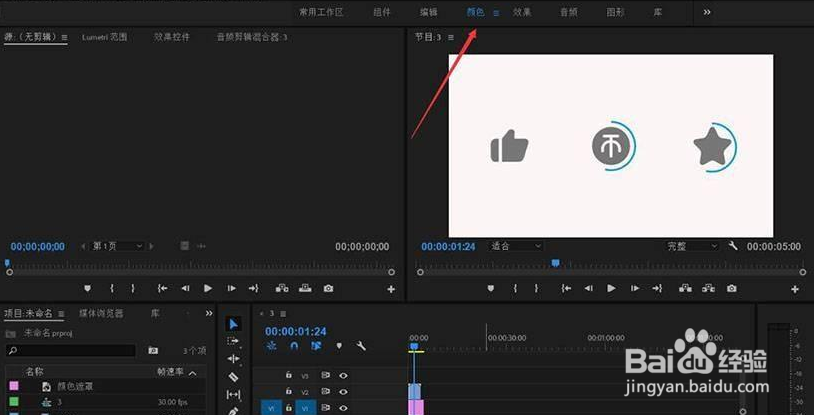
Task: Click Insert button in Source monitor
Action: pyautogui.click(x=282, y=288)
